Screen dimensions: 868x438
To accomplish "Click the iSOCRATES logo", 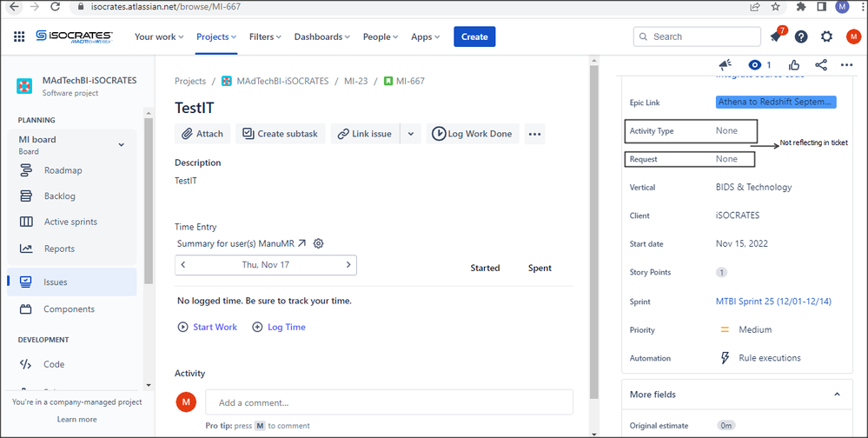I will click(74, 36).
